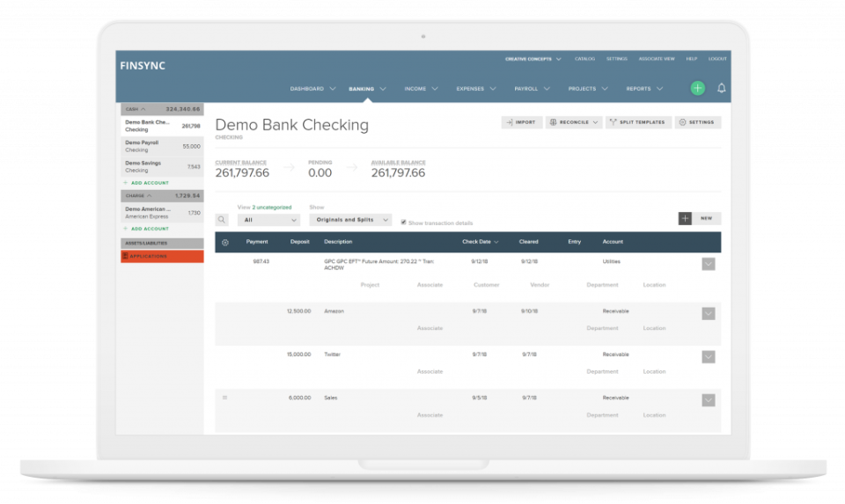Open top bar Settings link

coord(616,59)
